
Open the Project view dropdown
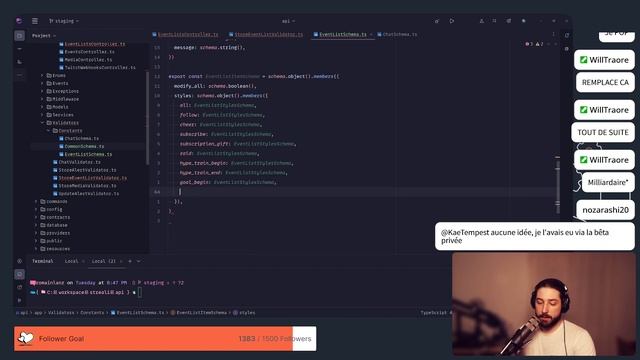click(x=44, y=36)
